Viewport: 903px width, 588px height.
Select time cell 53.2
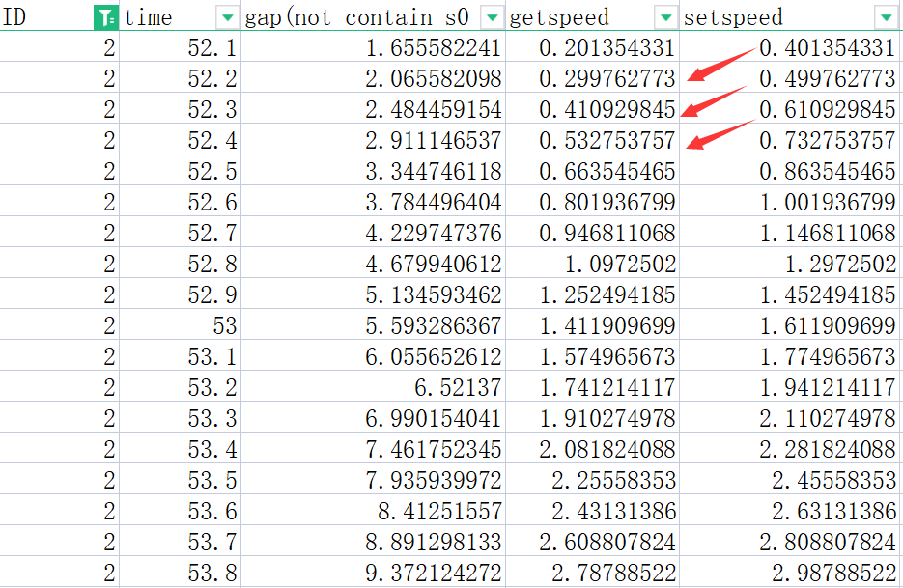(x=180, y=387)
